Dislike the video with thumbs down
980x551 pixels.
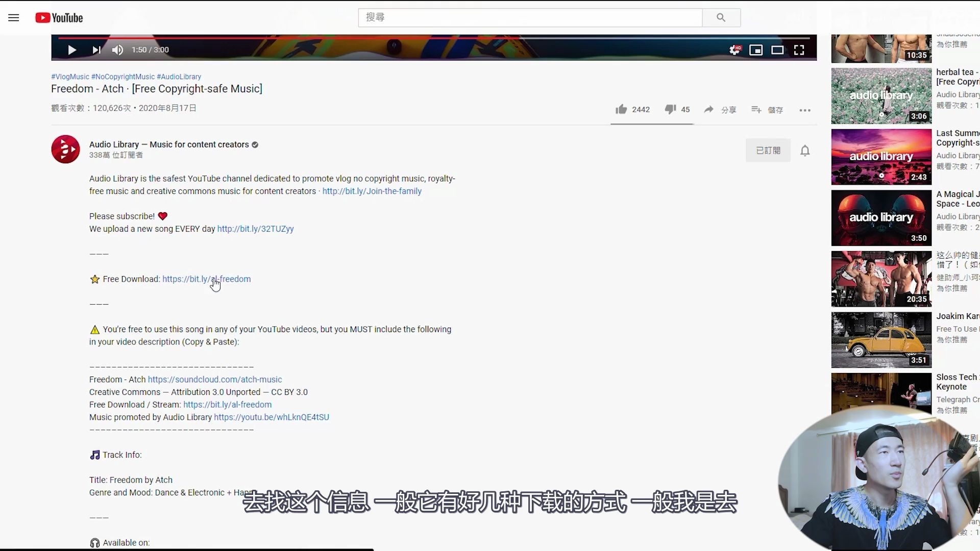tap(670, 109)
